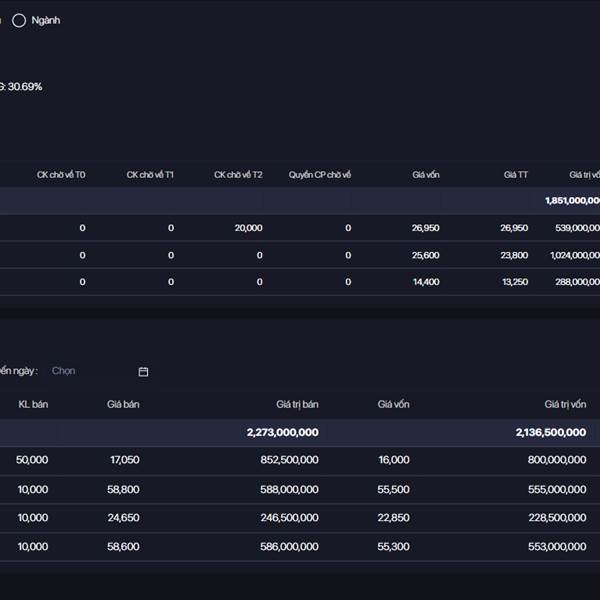
Task: Open the calendar date picker icon
Action: [x=143, y=371]
